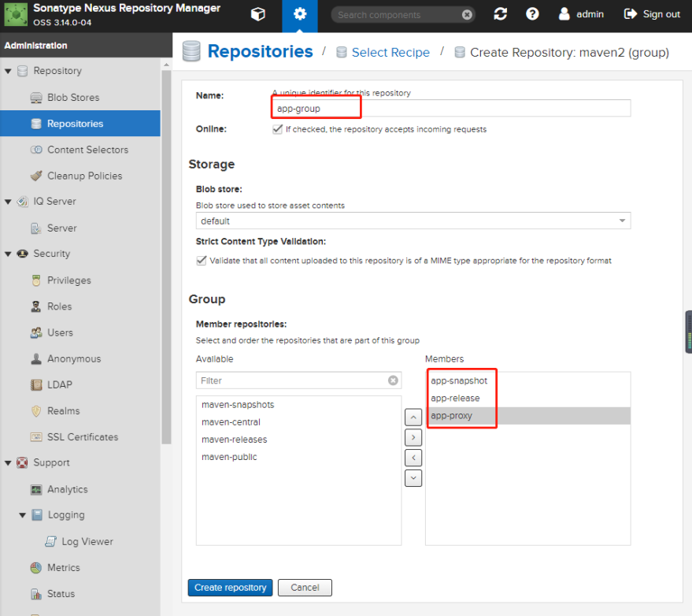692x616 pixels.
Task: Clear the Available filter field icon
Action: point(393,380)
